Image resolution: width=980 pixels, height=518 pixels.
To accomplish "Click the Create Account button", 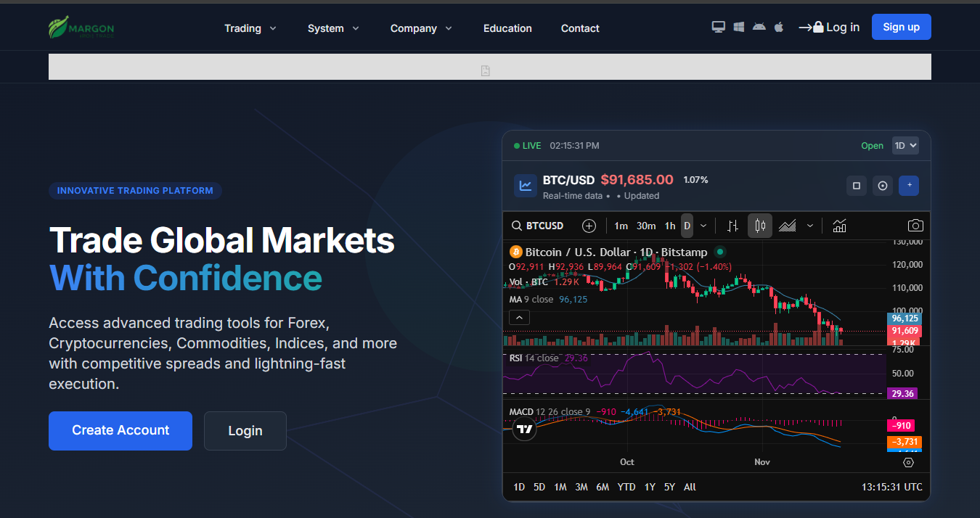I will click(121, 430).
